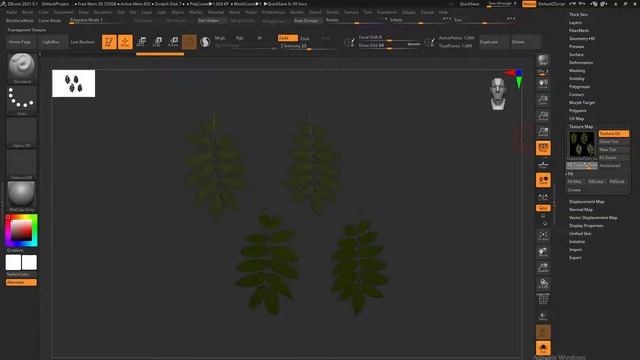Click the Sculptris Pro icon
Viewport: 640px width, 360px height.
point(205,42)
